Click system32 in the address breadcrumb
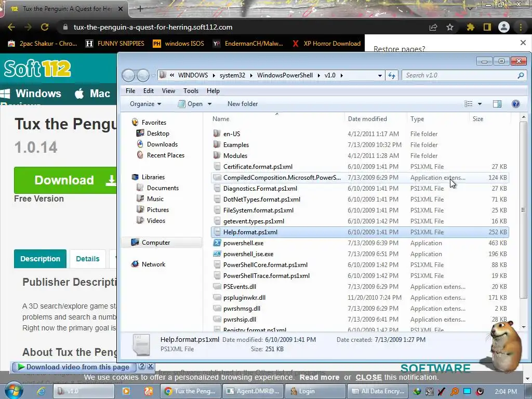Image resolution: width=532 pixels, height=399 pixels. point(232,75)
